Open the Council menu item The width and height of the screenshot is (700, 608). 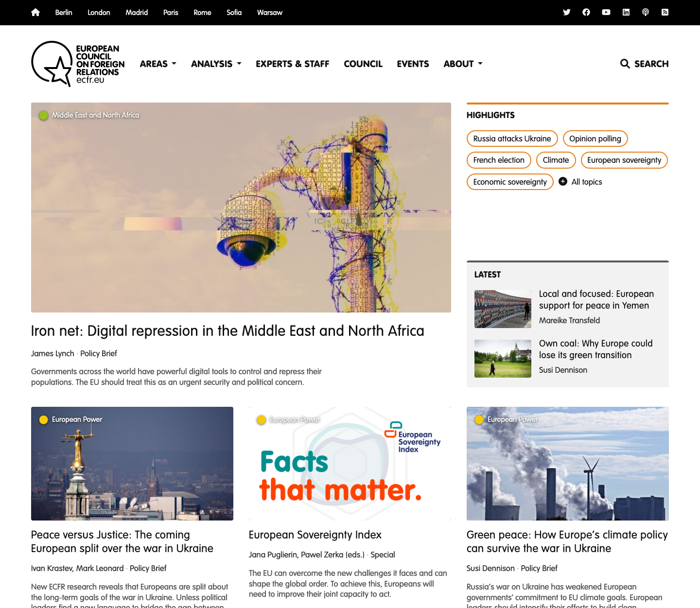pos(363,64)
